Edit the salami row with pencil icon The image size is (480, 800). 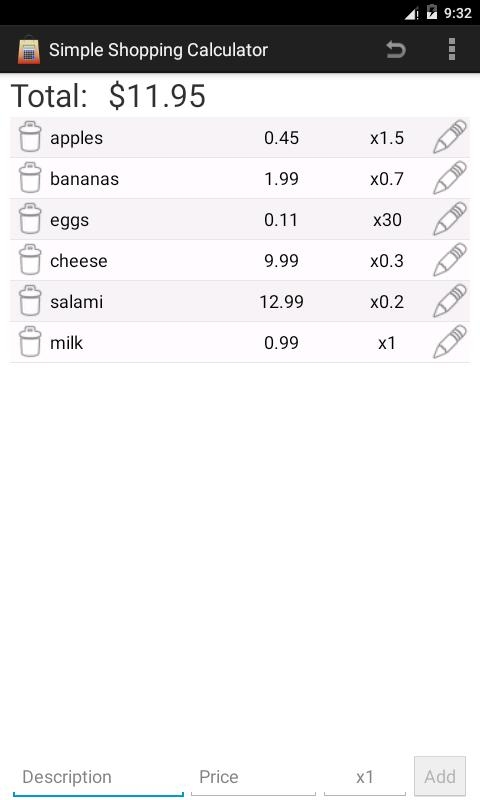coord(449,301)
